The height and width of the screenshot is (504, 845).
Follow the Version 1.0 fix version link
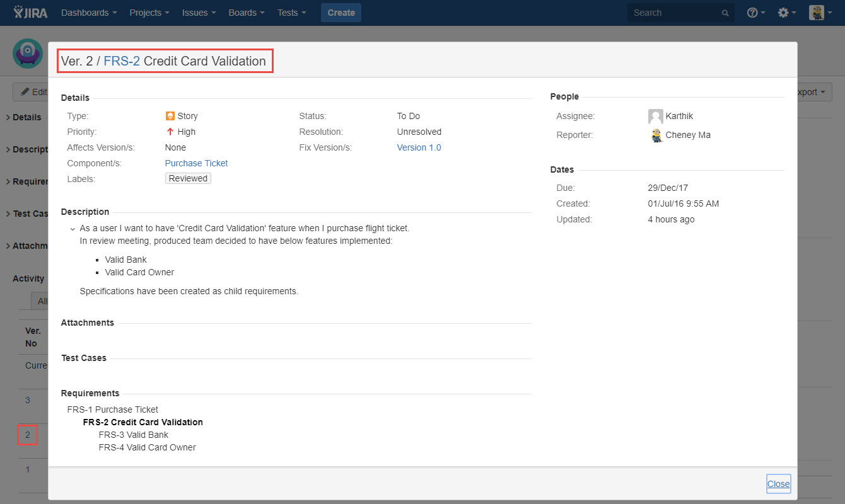[419, 147]
